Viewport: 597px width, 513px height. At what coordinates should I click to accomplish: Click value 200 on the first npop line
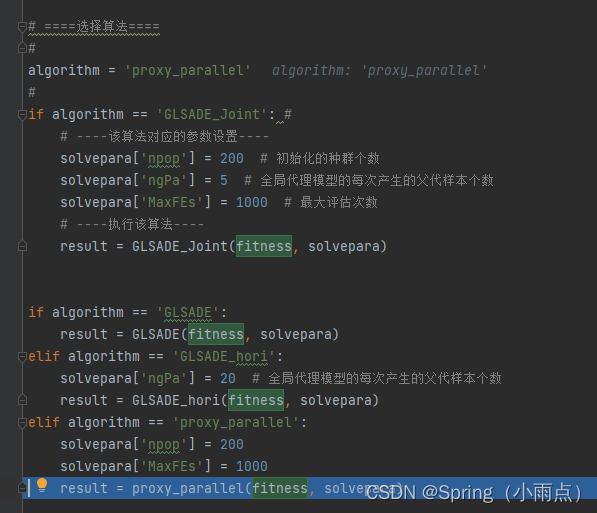click(231, 158)
